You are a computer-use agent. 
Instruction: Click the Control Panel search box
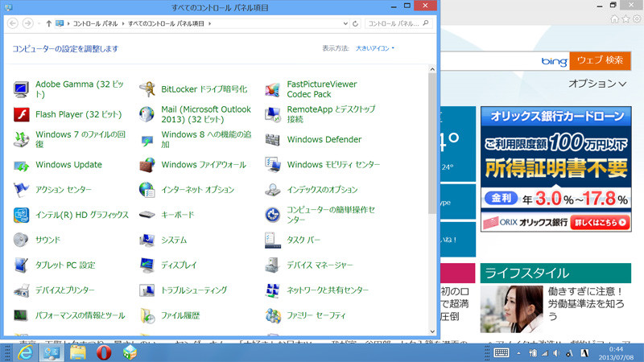coord(397,24)
